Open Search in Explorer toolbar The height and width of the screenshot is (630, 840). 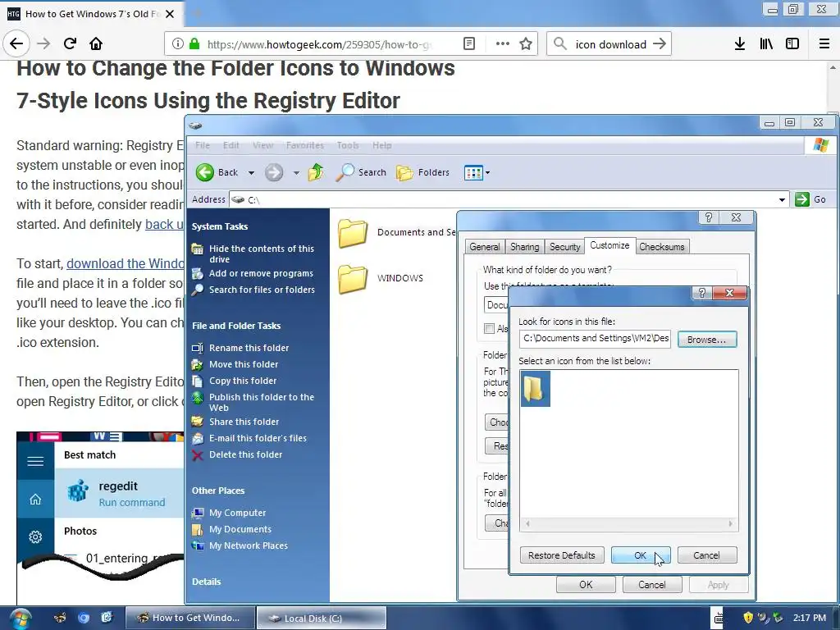[x=361, y=172]
